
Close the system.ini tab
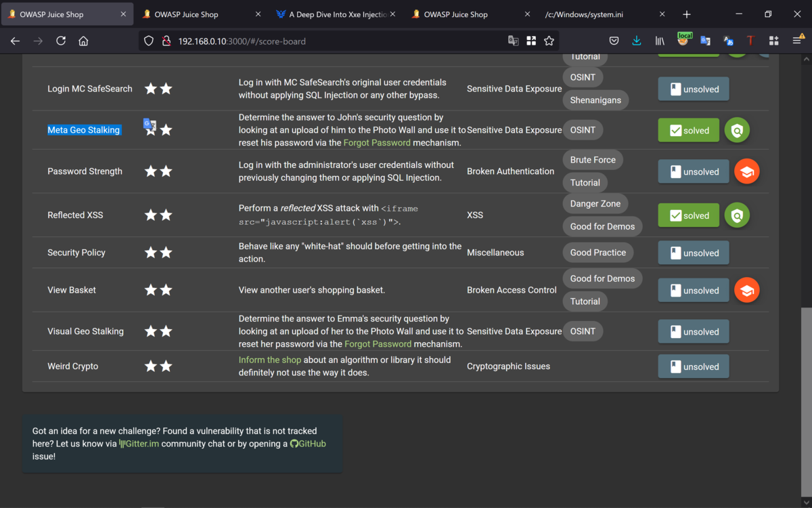click(x=661, y=14)
